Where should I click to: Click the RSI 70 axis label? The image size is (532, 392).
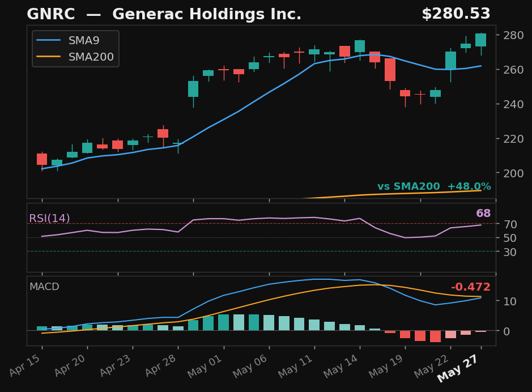[510, 224]
